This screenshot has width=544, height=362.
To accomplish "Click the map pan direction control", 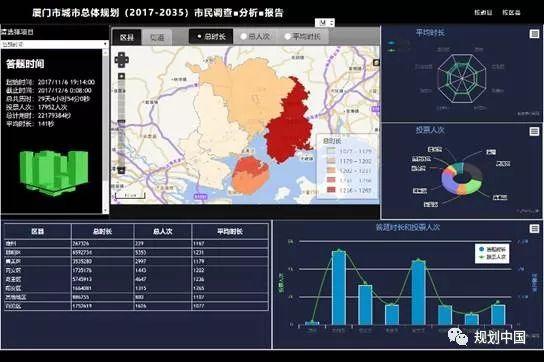I will tap(121, 60).
